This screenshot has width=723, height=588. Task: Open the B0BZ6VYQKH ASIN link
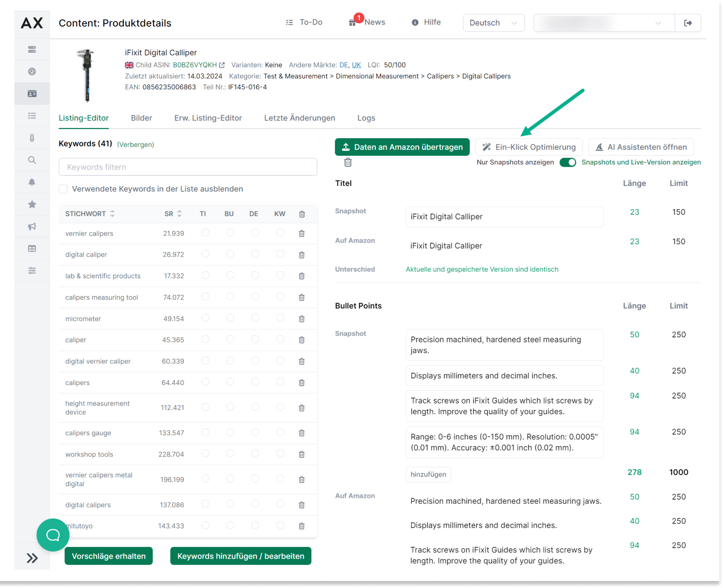click(x=195, y=65)
